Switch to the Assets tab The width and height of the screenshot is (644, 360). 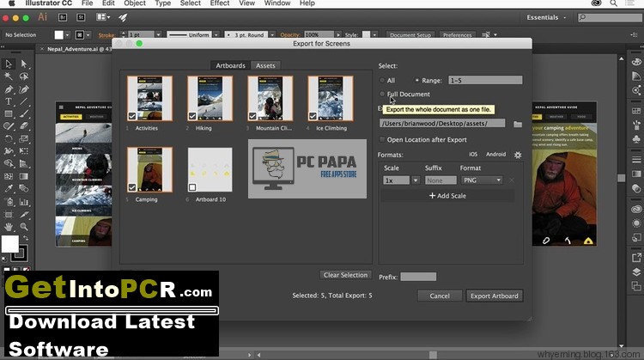[x=265, y=66]
